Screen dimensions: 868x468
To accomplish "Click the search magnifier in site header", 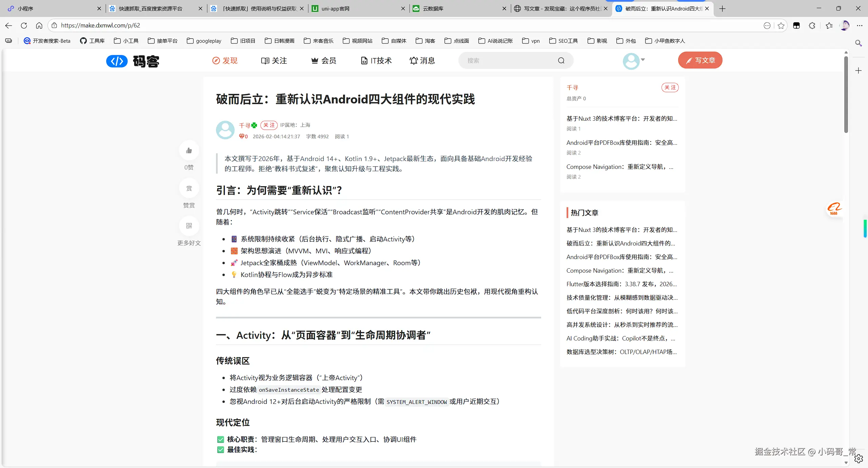I will [561, 61].
